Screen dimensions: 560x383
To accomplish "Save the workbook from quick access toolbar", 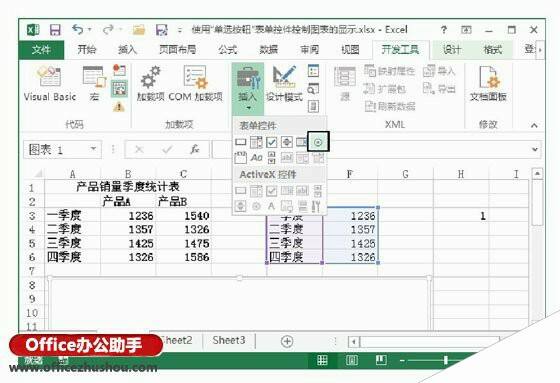I will pyautogui.click(x=55, y=30).
